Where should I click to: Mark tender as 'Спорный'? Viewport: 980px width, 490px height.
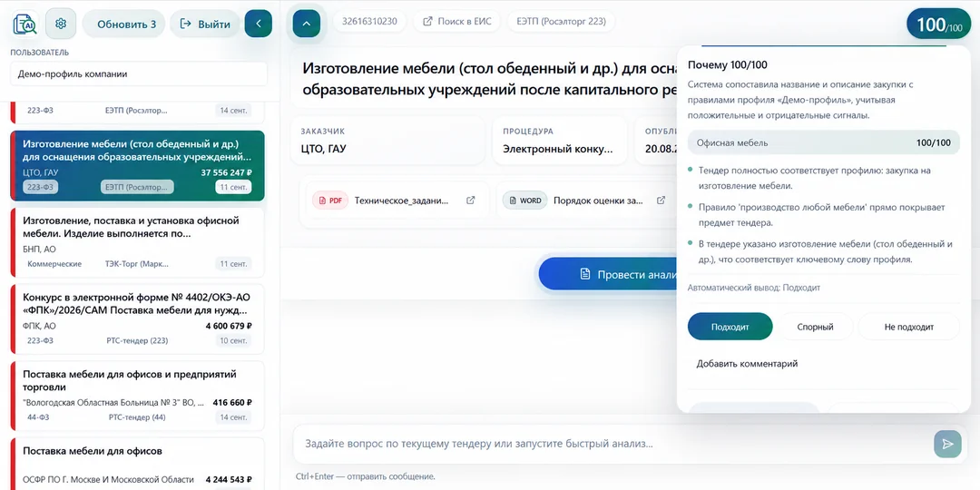click(815, 327)
